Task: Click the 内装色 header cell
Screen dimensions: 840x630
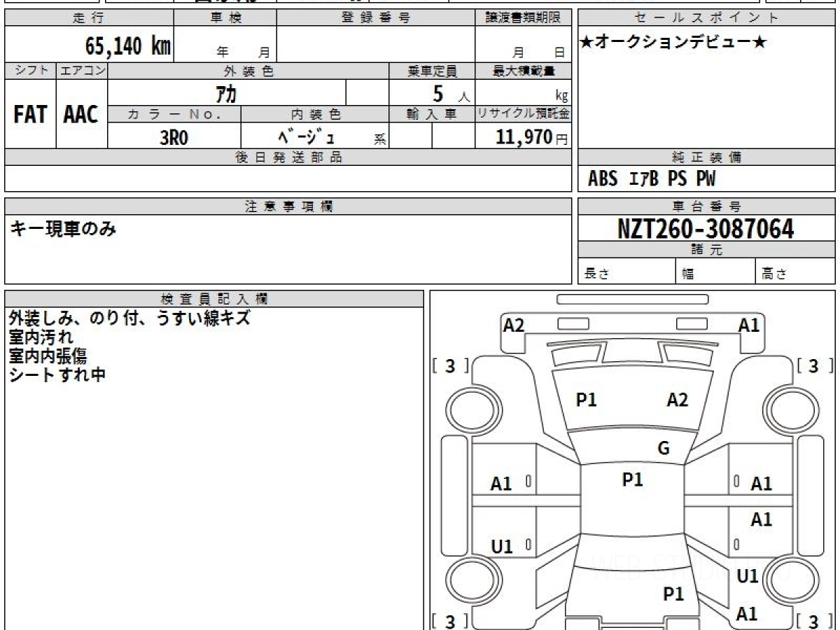Action: tap(315, 115)
